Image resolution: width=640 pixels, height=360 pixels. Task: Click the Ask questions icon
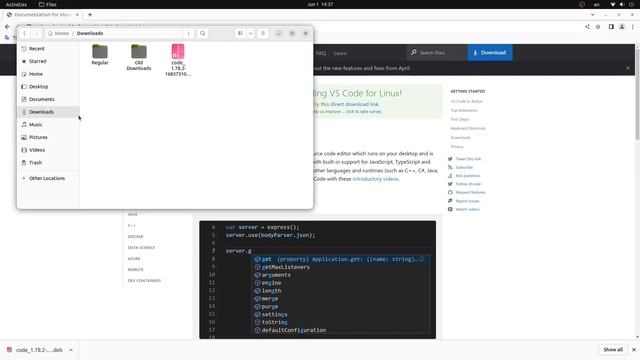pos(450,176)
